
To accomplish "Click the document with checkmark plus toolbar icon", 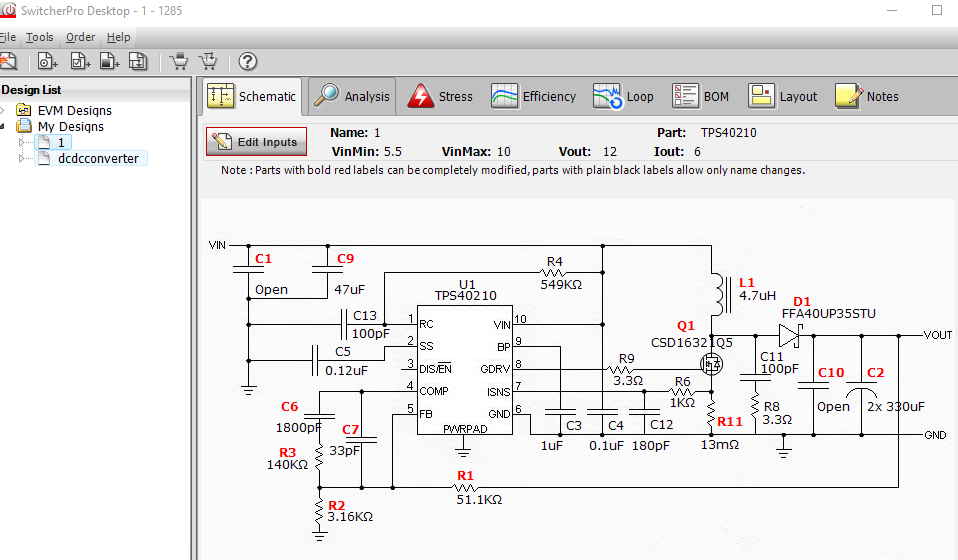I will click(80, 61).
